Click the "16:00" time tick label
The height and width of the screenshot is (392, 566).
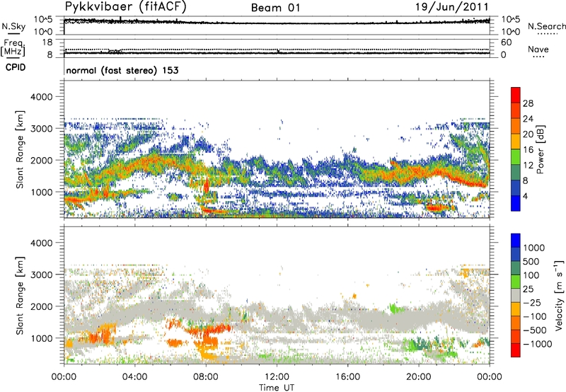(x=347, y=377)
